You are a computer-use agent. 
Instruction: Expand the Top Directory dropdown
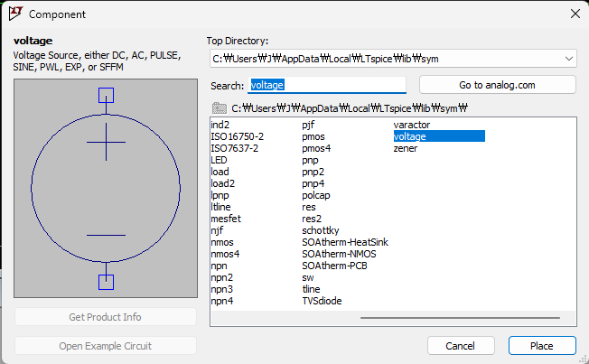[569, 59]
